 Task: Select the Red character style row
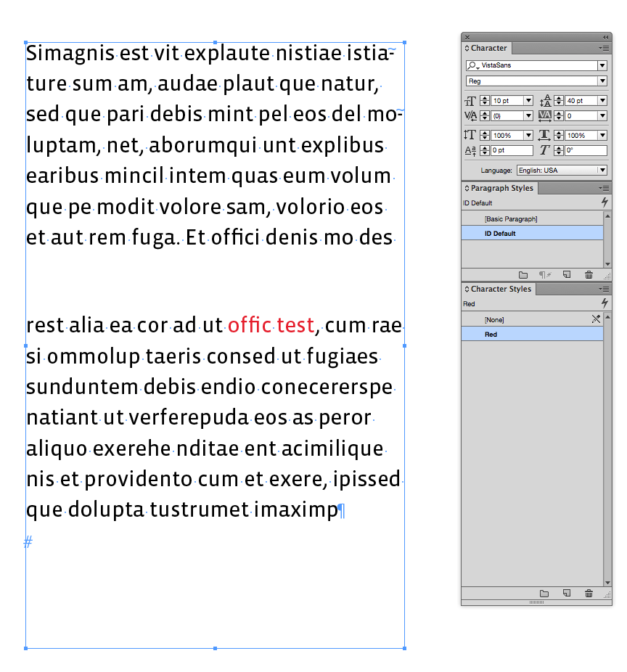pos(532,335)
